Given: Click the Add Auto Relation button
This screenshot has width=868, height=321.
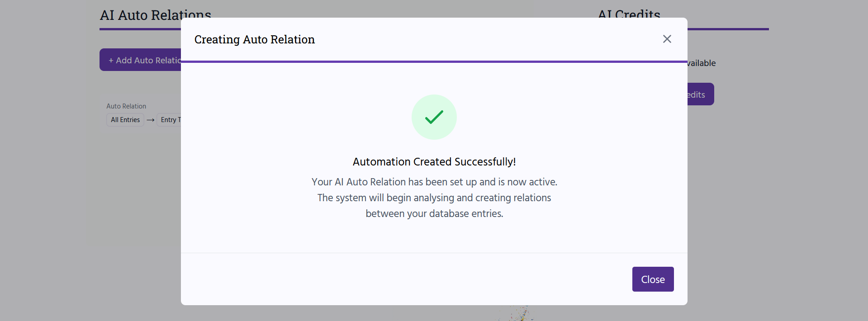Looking at the screenshot, I should pos(140,60).
